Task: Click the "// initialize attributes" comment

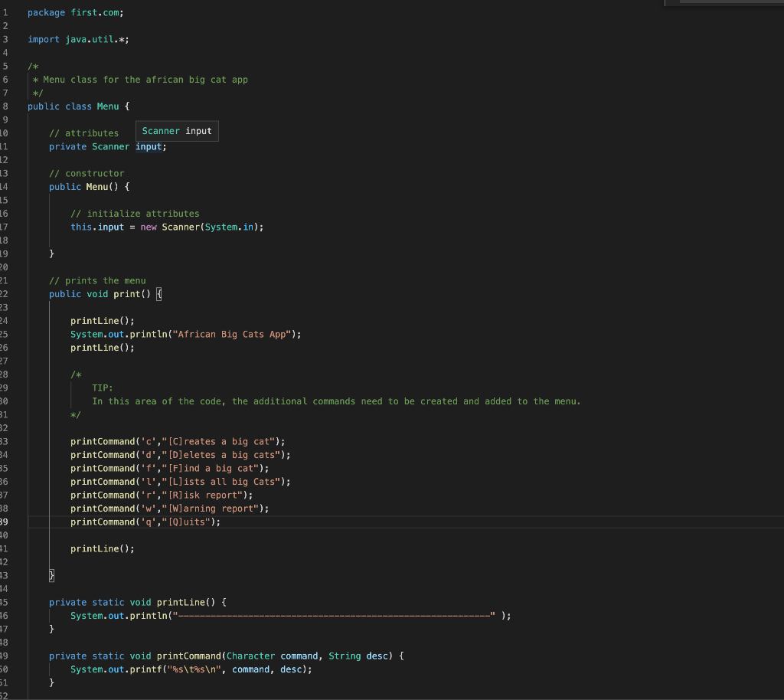Action: tap(135, 214)
